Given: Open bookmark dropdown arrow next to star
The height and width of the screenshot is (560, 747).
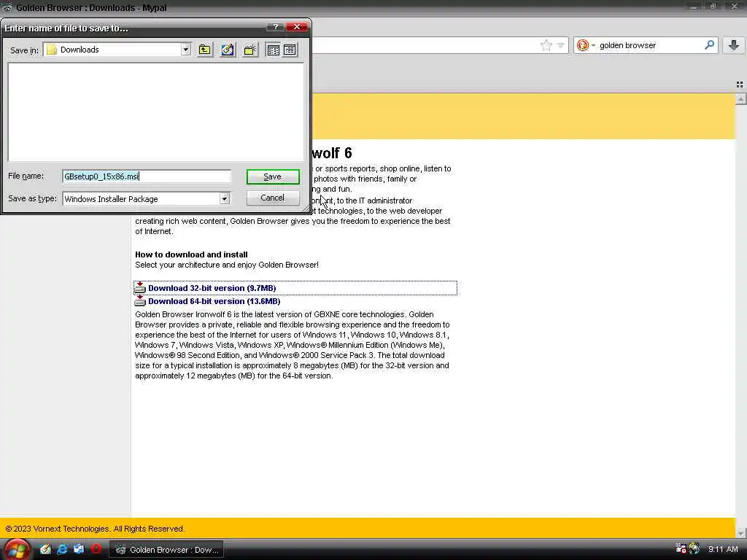Looking at the screenshot, I should (x=561, y=45).
